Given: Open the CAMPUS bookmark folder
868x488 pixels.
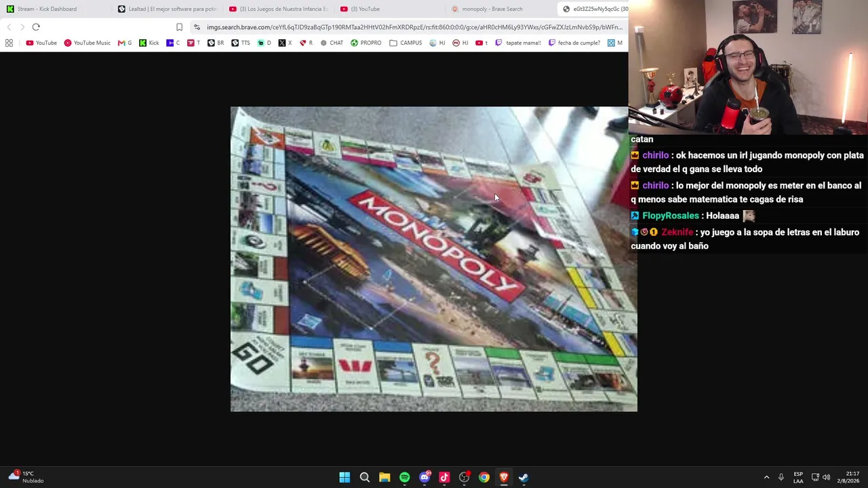Looking at the screenshot, I should click(406, 43).
